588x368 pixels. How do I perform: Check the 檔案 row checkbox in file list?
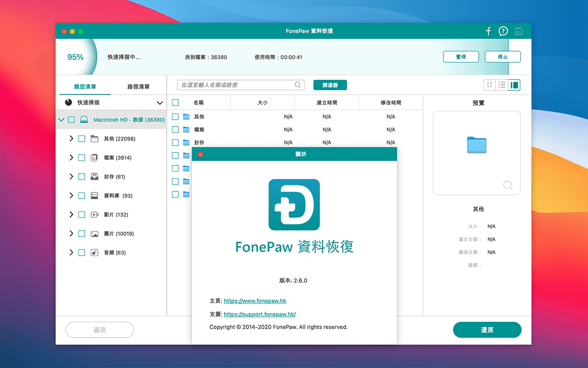pyautogui.click(x=175, y=130)
